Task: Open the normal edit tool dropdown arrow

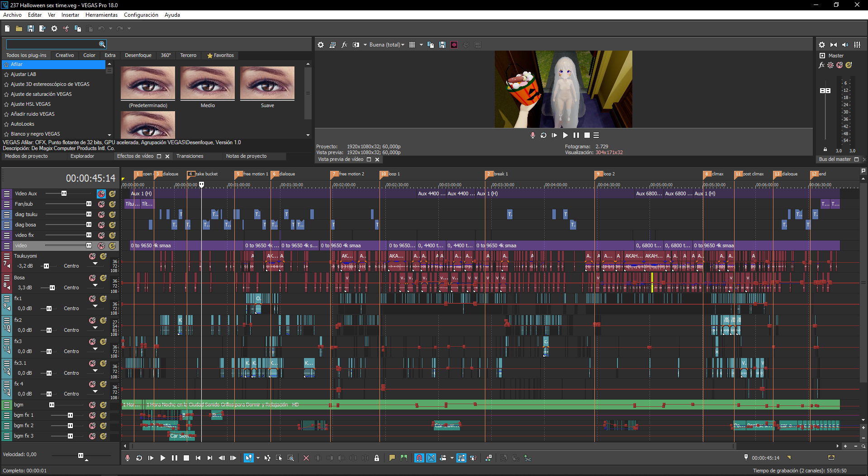Action: 258,458
